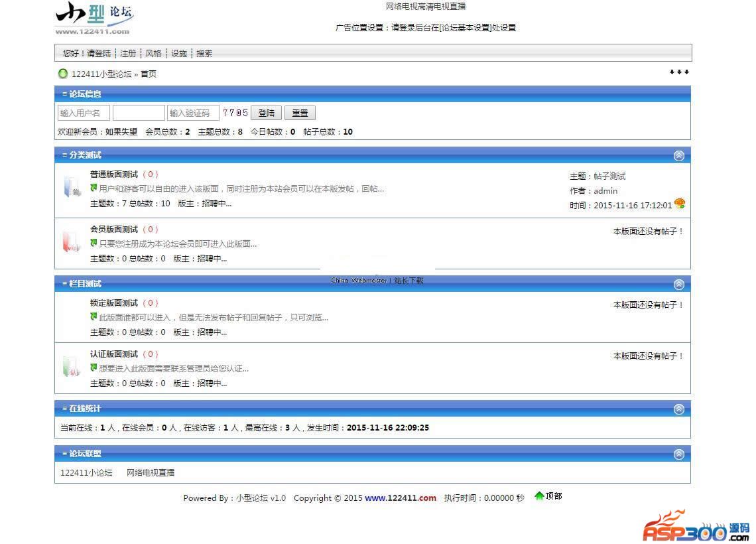Click green arrow icon under 普通版面测试

(94, 188)
